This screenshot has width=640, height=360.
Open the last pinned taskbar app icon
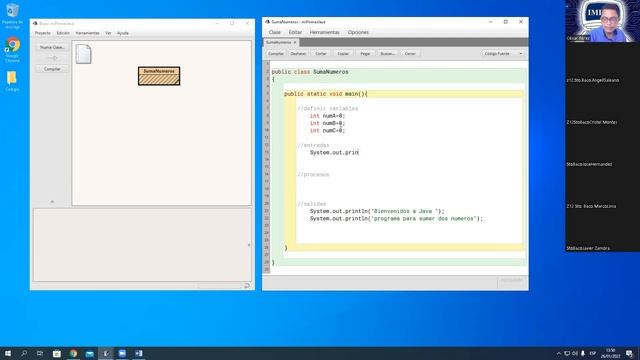[x=139, y=353]
